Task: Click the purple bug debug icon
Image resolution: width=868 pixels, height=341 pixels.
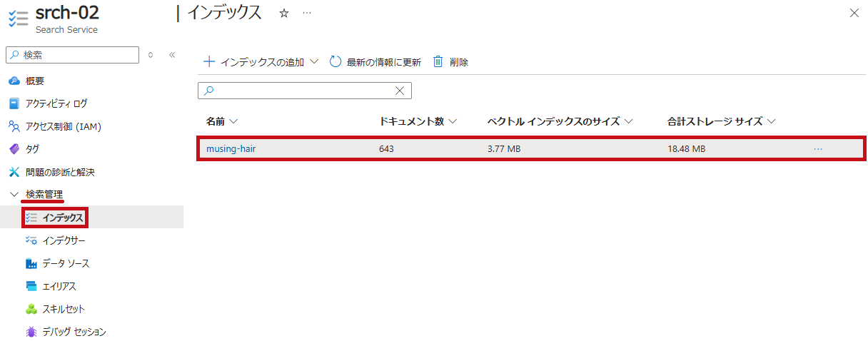Action: point(31,332)
